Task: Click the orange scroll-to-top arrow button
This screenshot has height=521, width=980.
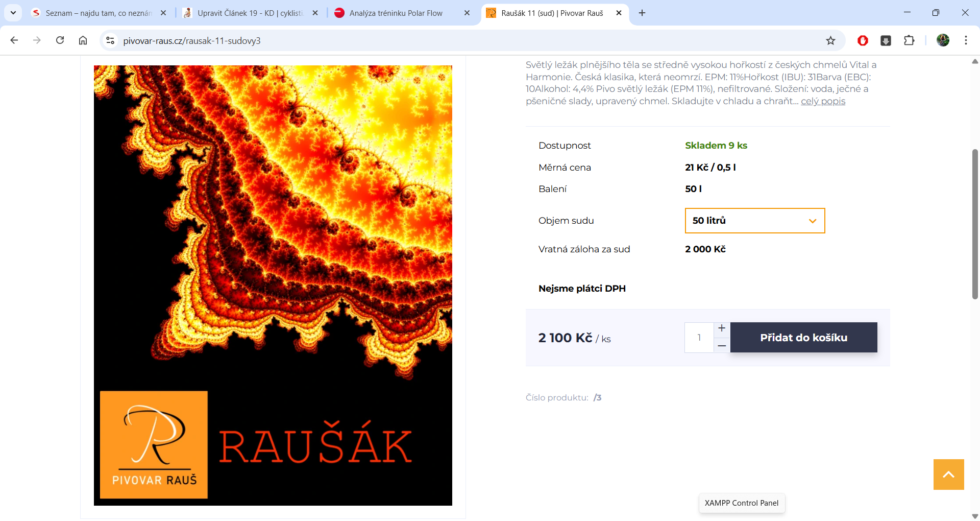Action: coord(948,475)
